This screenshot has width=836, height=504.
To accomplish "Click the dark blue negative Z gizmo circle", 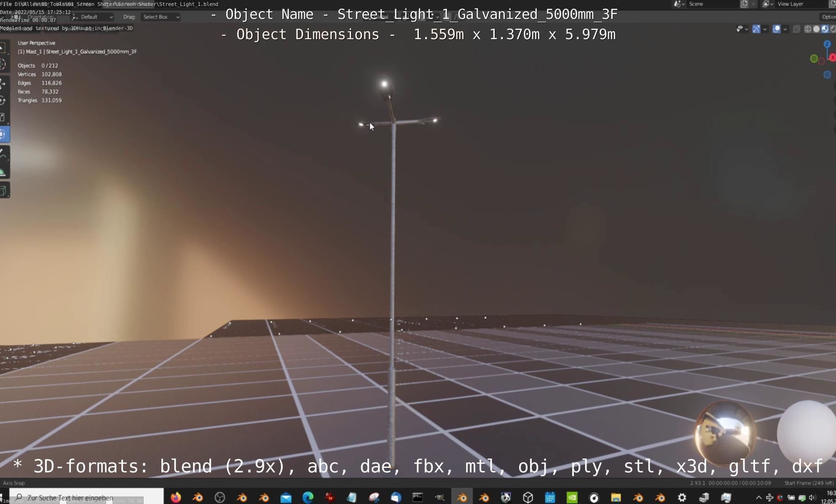I will click(x=827, y=75).
